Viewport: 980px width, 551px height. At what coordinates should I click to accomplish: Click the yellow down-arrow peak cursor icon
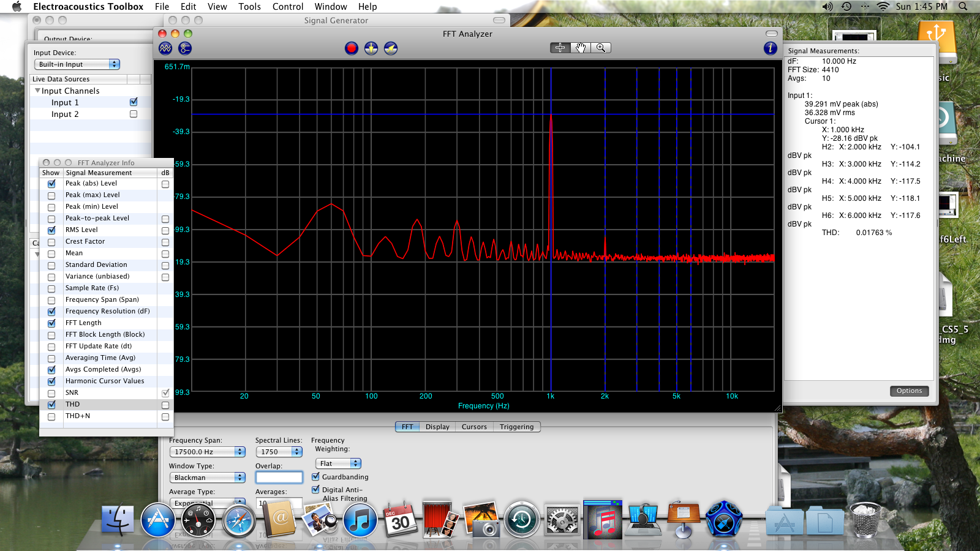pyautogui.click(x=371, y=48)
